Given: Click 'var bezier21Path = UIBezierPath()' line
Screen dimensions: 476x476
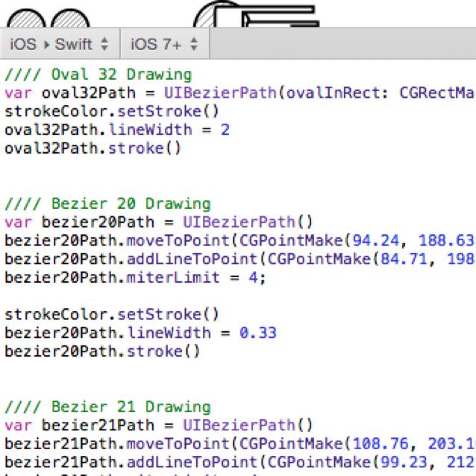Looking at the screenshot, I should pyautogui.click(x=158, y=425).
